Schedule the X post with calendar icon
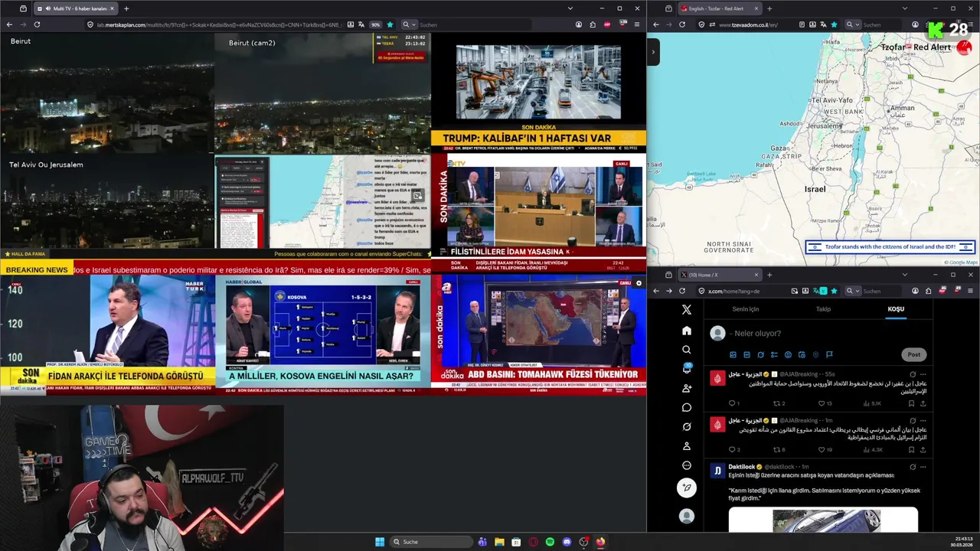 (802, 354)
